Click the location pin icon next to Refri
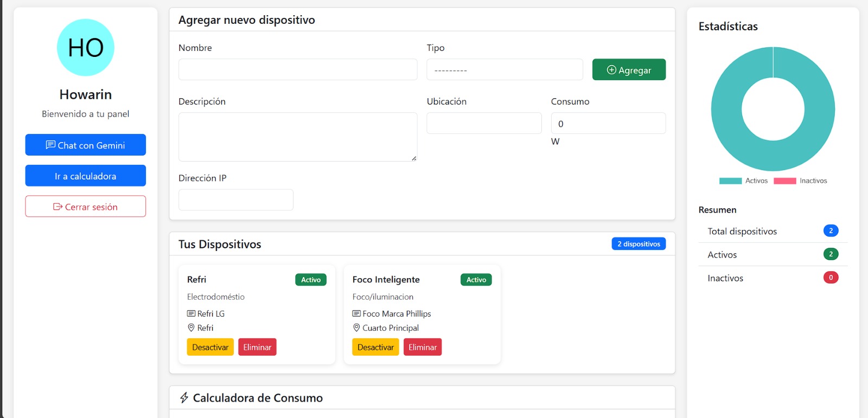 191,327
